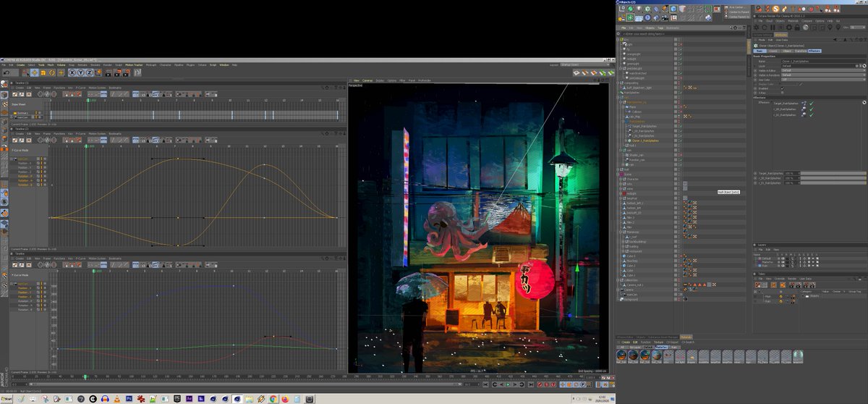Open the Visible in Editor dropdown
This screenshot has width=868, height=404.
pyautogui.click(x=823, y=70)
